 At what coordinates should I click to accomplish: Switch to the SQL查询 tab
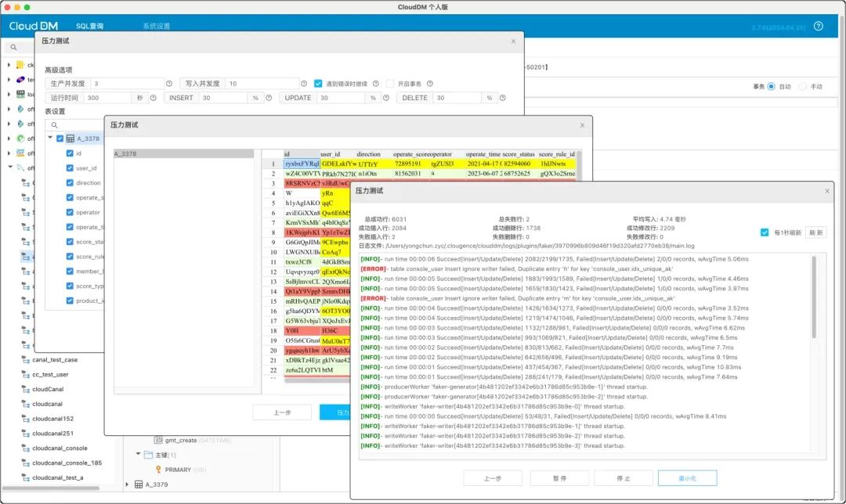click(x=89, y=26)
